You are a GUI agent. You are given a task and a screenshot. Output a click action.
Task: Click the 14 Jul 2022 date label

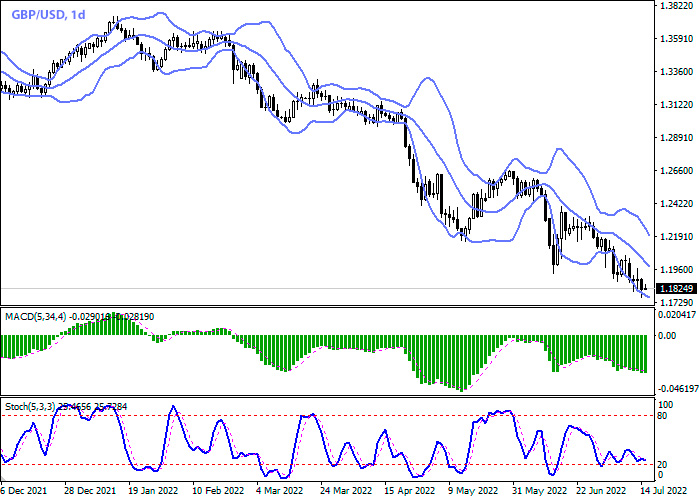click(x=664, y=491)
